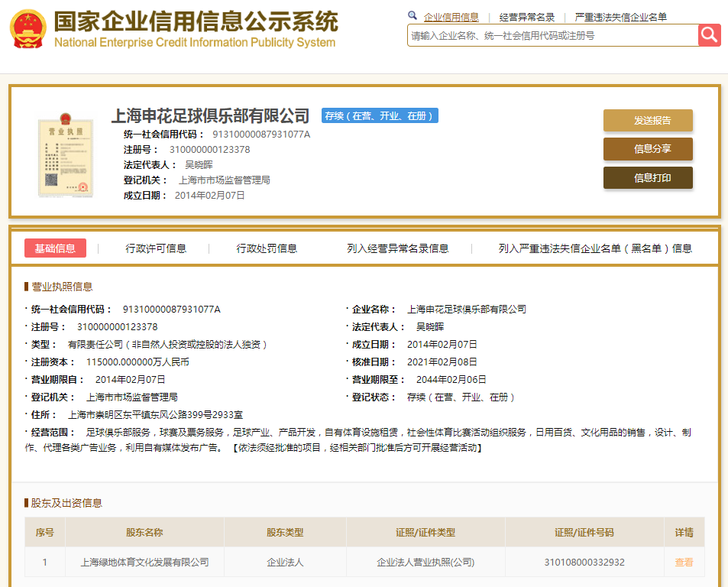
Task: Click company type 有限责任公司（非自然人投资或控股的法人独资）
Action: pos(168,344)
